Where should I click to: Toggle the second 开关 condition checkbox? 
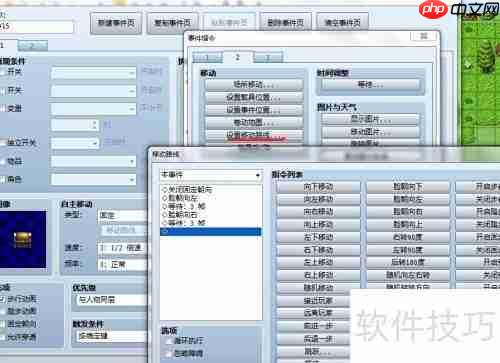[3, 90]
